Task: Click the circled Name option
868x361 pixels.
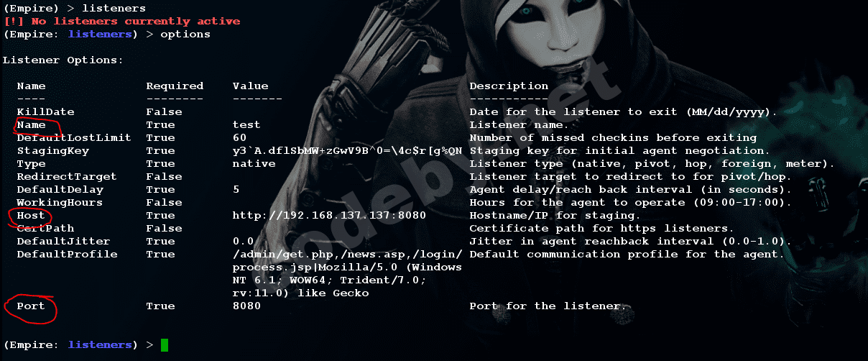Action: tap(31, 124)
